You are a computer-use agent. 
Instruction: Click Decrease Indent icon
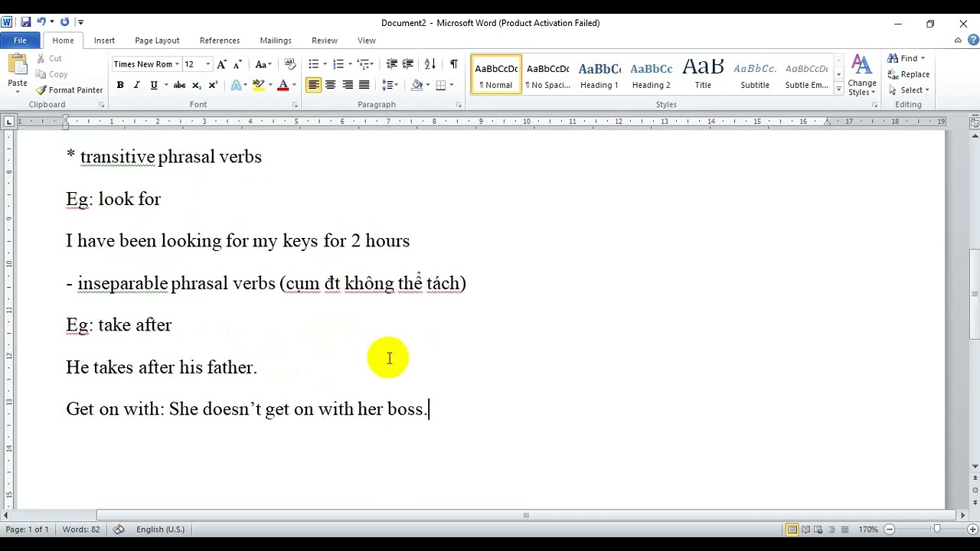(x=392, y=64)
